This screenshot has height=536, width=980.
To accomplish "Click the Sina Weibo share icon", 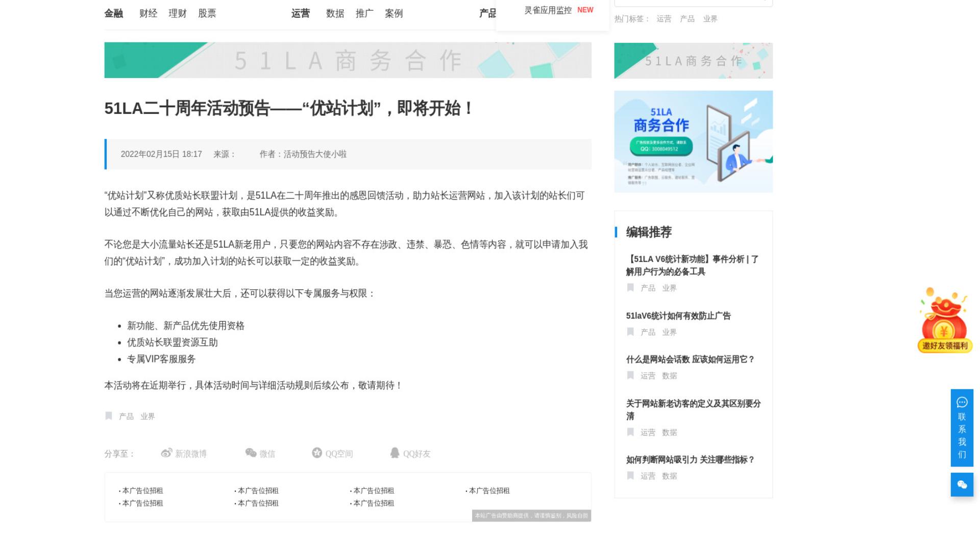I will coord(166,453).
